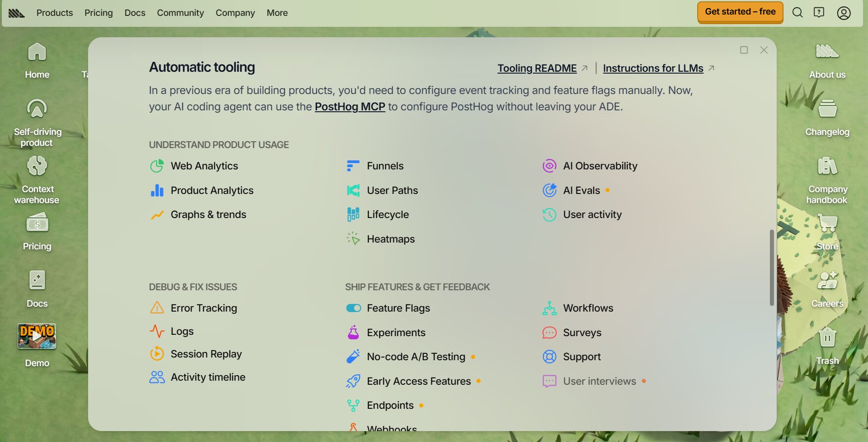Open the Changelog desktop icon

827,118
